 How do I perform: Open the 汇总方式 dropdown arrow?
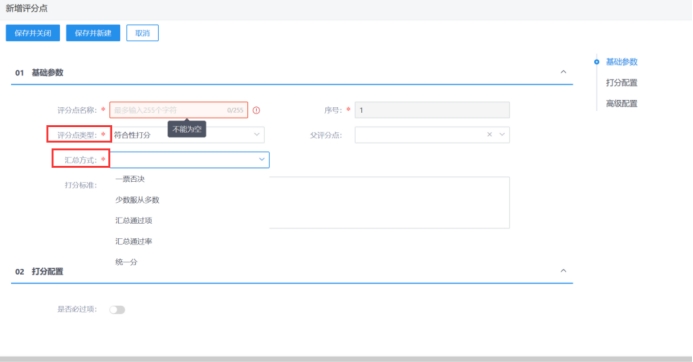coord(262,160)
